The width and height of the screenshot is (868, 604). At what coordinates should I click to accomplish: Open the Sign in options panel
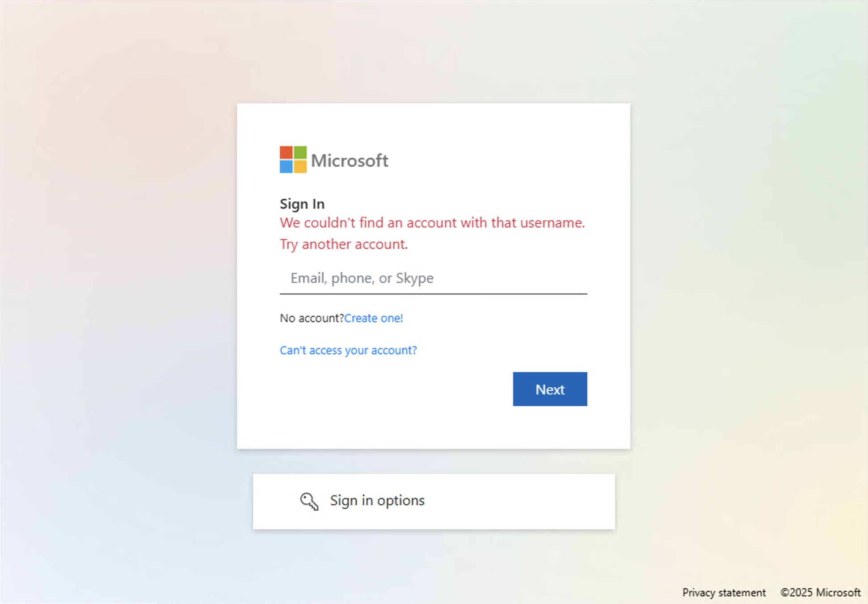coord(434,501)
